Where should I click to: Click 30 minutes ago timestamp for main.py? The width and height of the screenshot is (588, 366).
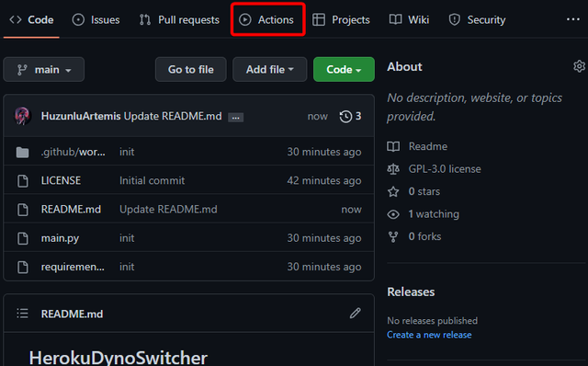324,238
